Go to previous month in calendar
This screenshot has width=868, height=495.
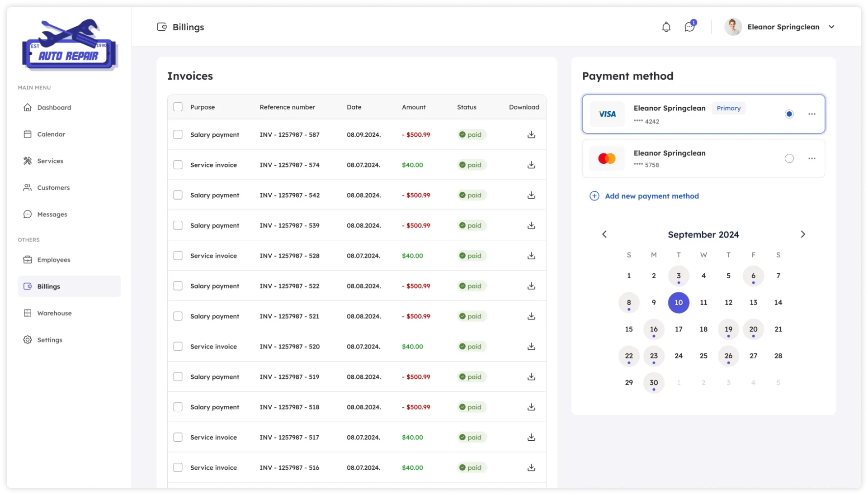click(x=604, y=234)
